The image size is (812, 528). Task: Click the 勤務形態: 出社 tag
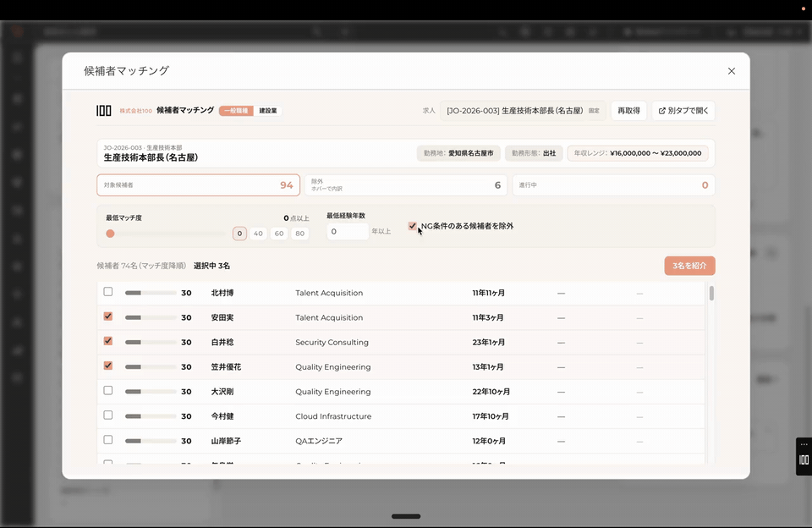[534, 153]
